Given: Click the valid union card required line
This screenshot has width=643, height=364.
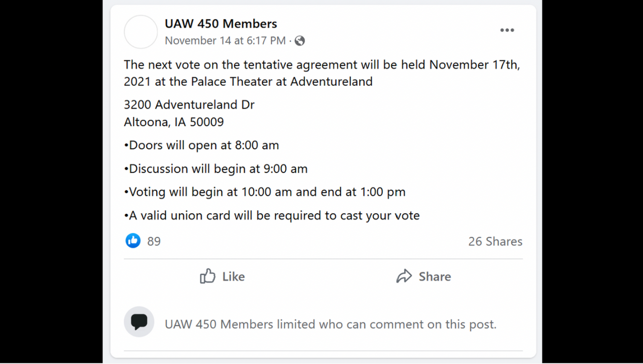Looking at the screenshot, I should point(272,216).
